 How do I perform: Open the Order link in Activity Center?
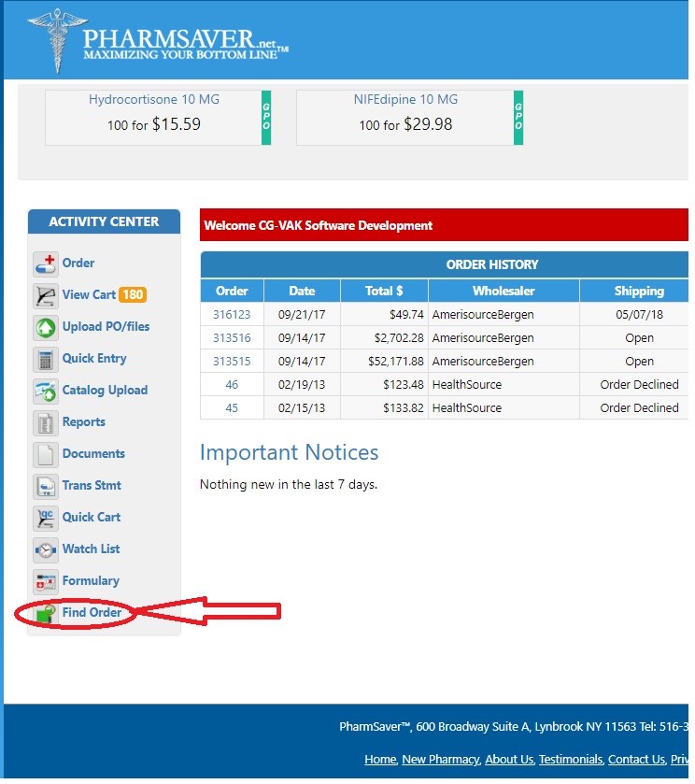point(78,263)
